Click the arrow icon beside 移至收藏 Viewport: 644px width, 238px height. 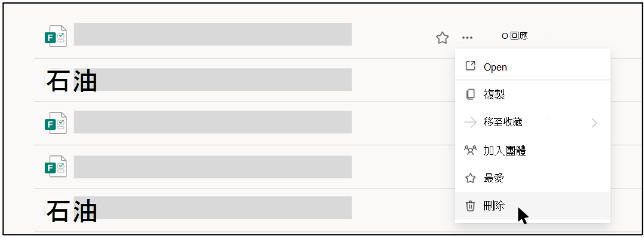470,122
